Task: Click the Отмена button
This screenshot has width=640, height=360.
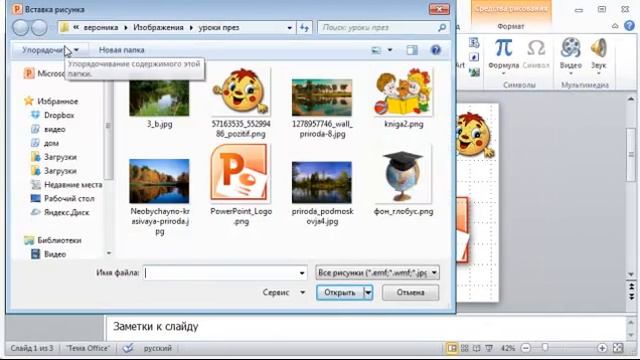Action: [411, 293]
